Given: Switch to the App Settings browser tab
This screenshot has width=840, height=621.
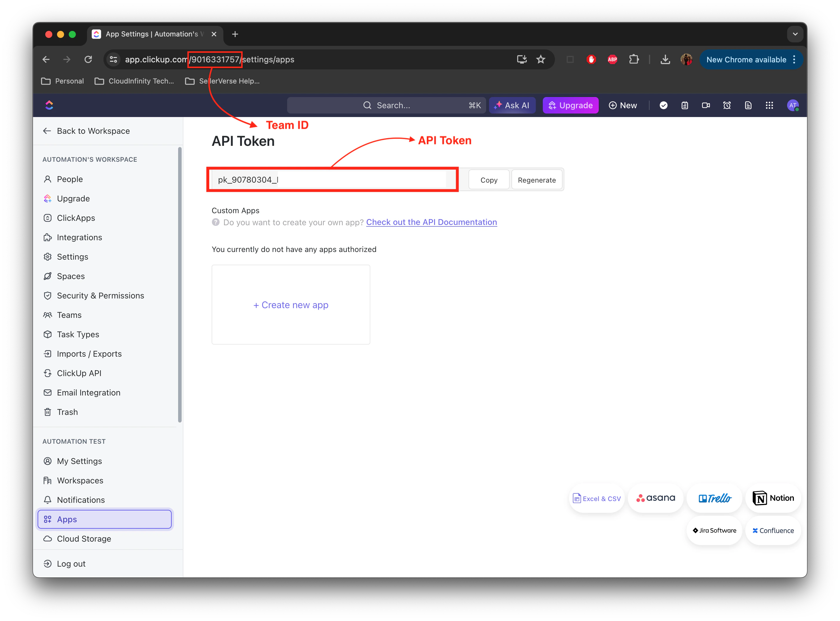Looking at the screenshot, I should pos(150,34).
